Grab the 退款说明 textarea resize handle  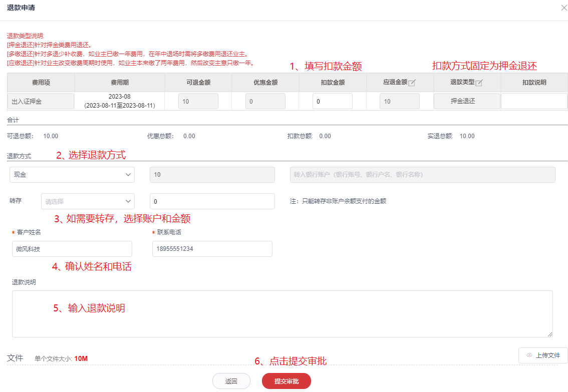click(x=550, y=334)
